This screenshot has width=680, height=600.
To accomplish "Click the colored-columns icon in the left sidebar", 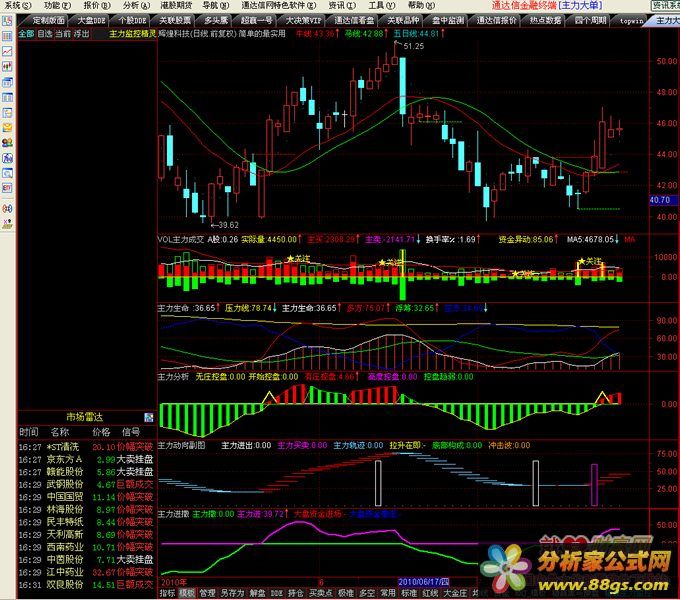I will [x=7, y=36].
